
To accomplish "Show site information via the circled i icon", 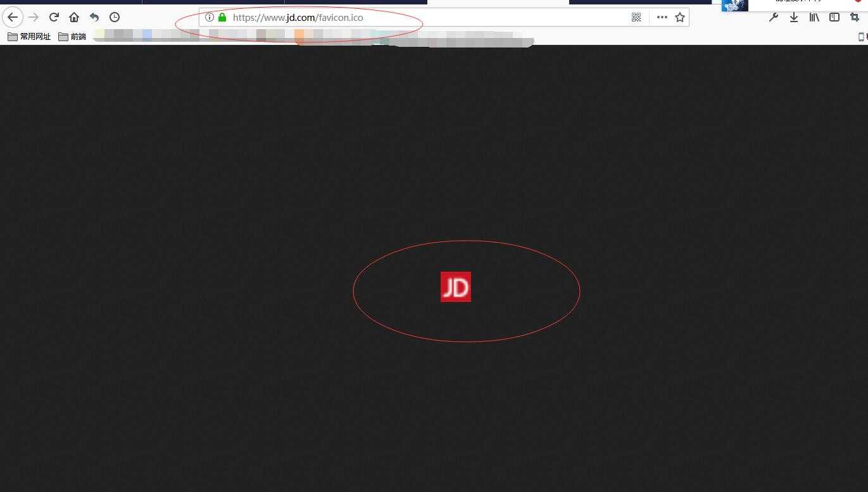I will [210, 17].
